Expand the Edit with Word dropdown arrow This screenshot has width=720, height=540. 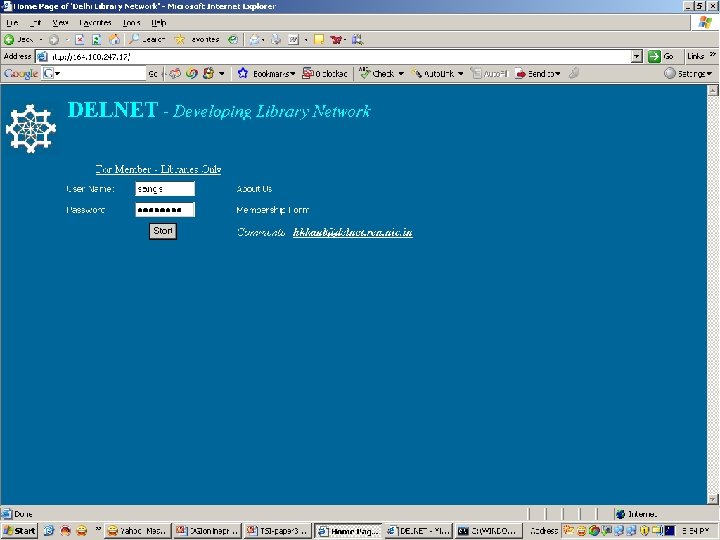(306, 39)
